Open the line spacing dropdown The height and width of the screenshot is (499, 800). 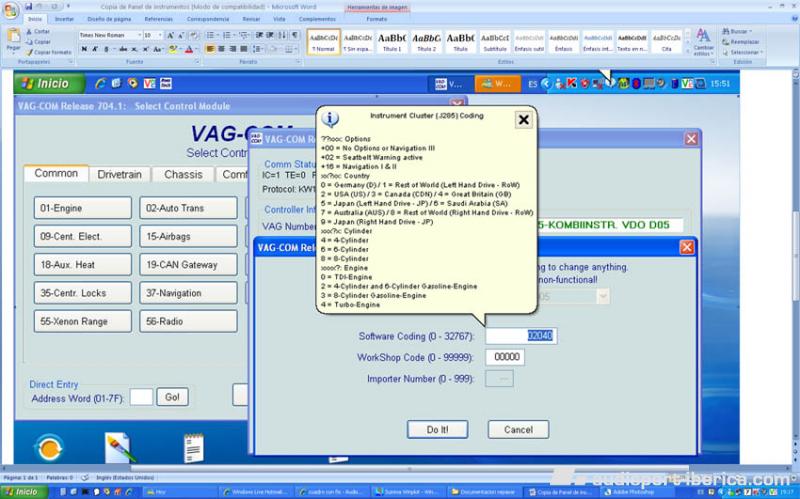[x=259, y=49]
